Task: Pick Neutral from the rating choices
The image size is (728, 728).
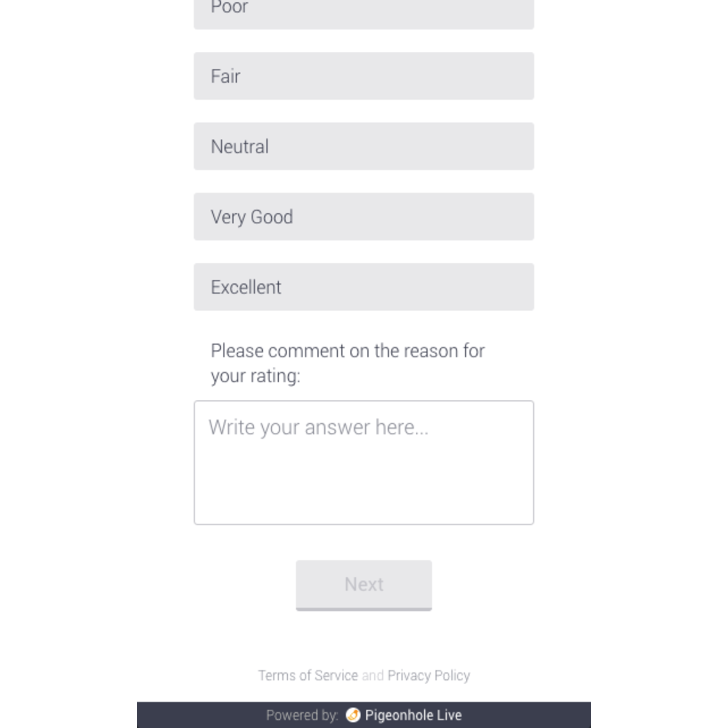Action: [363, 146]
